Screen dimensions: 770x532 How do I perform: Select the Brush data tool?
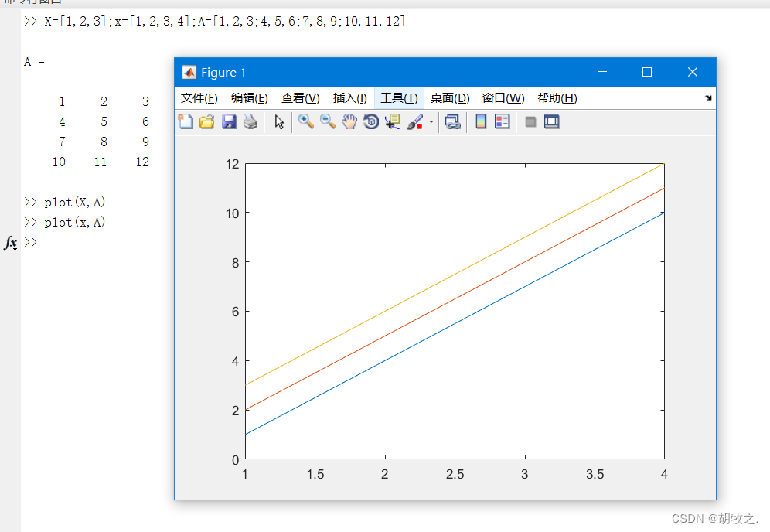pos(415,121)
